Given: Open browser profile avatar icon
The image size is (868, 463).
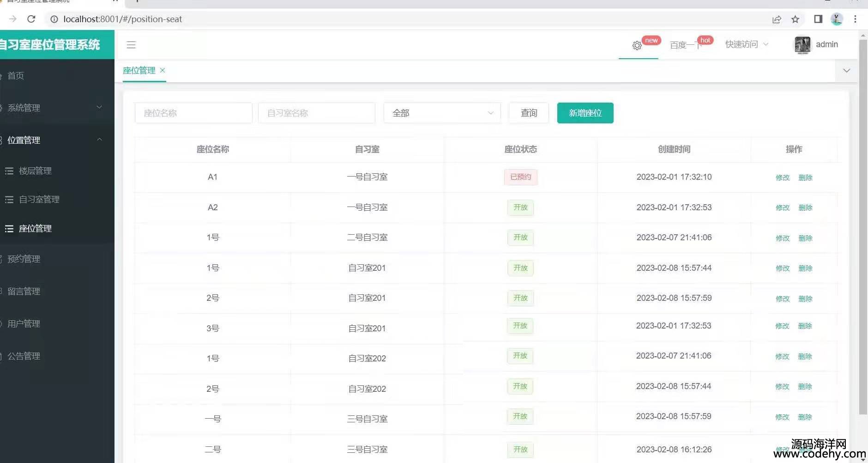Looking at the screenshot, I should point(837,19).
